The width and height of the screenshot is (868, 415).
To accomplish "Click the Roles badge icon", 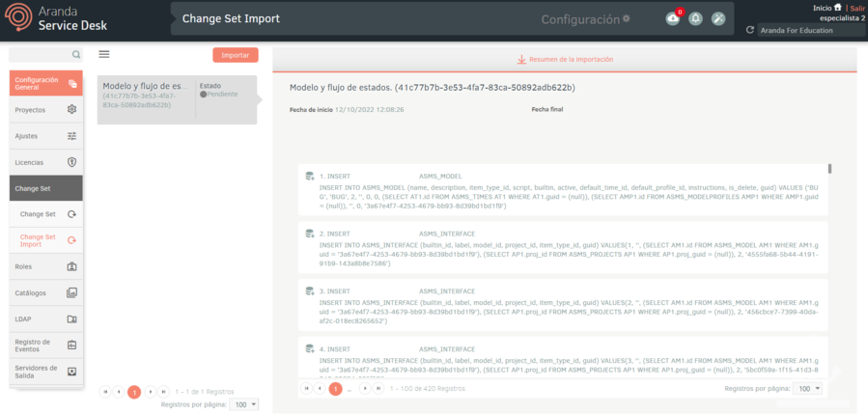I will (x=71, y=266).
